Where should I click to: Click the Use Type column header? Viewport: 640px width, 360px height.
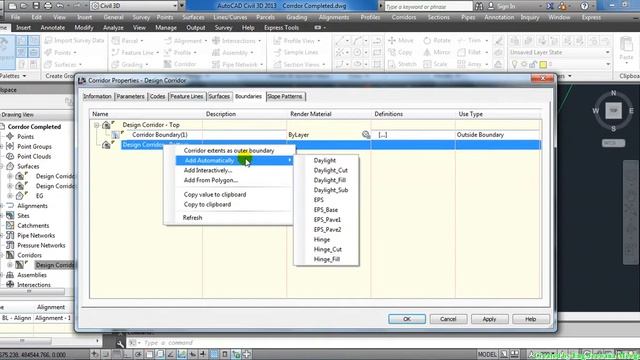(x=470, y=114)
